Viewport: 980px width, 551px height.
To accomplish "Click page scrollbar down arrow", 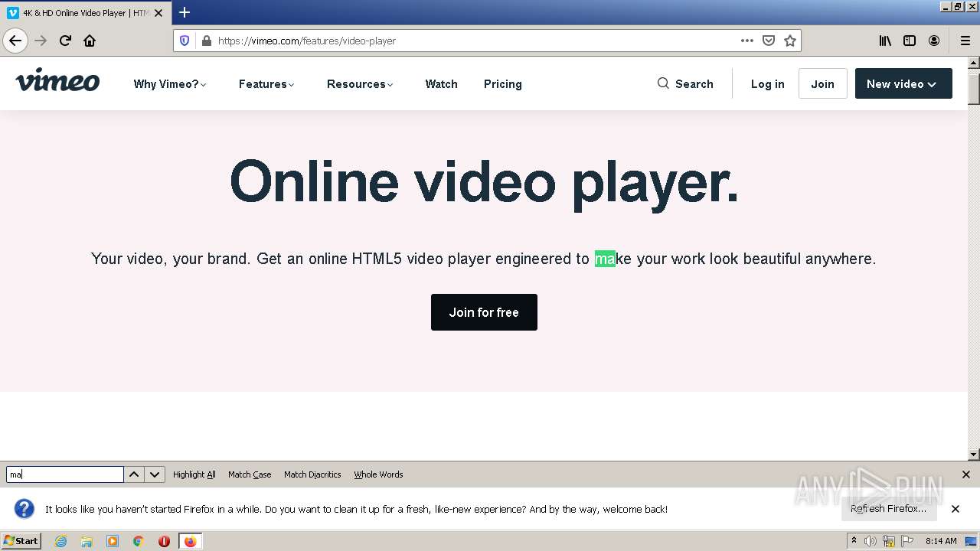I will (x=974, y=455).
